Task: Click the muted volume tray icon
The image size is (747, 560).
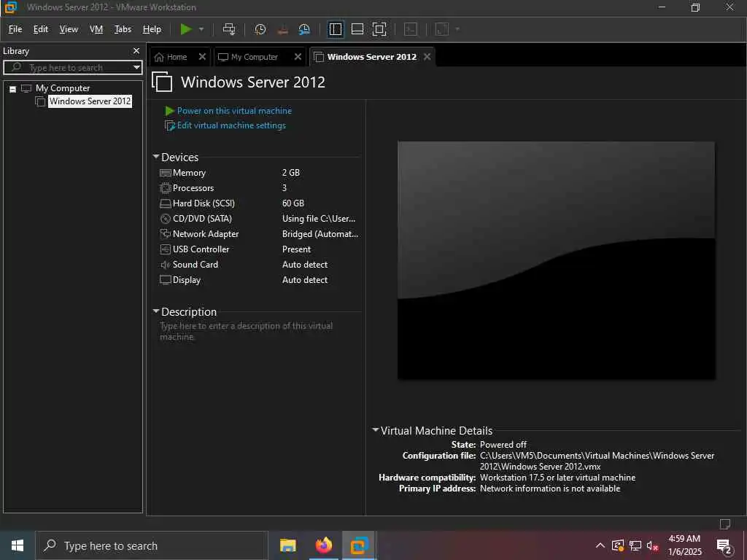Action: point(652,545)
